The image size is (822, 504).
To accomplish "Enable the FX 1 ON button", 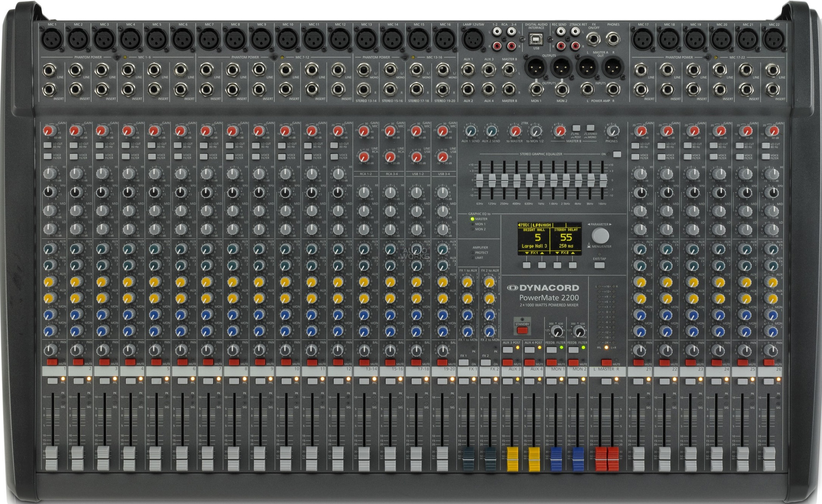I will (463, 362).
